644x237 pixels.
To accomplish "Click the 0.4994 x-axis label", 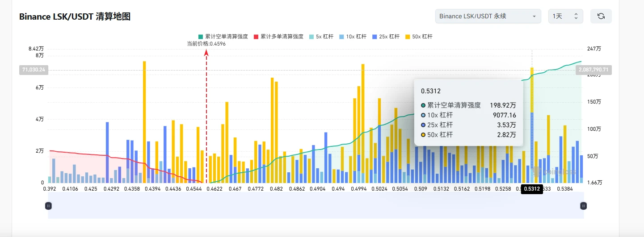I will (358, 189).
